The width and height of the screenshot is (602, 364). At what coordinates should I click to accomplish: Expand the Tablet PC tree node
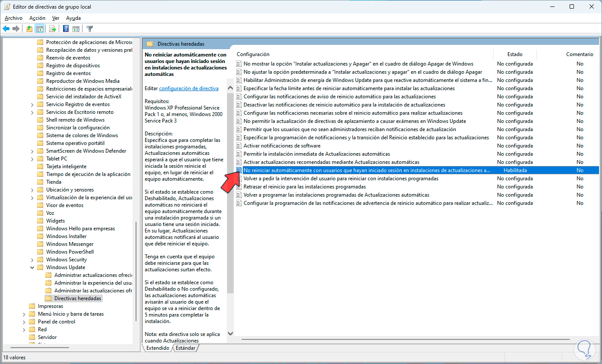[x=32, y=159]
